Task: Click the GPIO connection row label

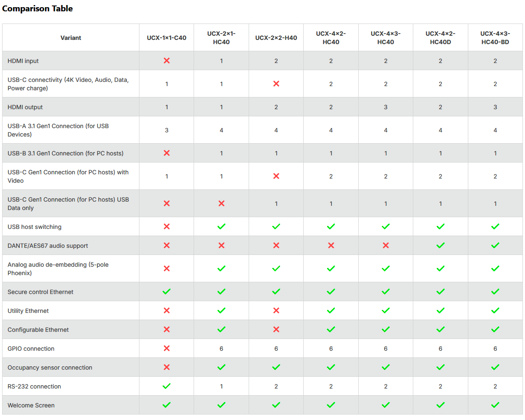Action: [x=31, y=349]
